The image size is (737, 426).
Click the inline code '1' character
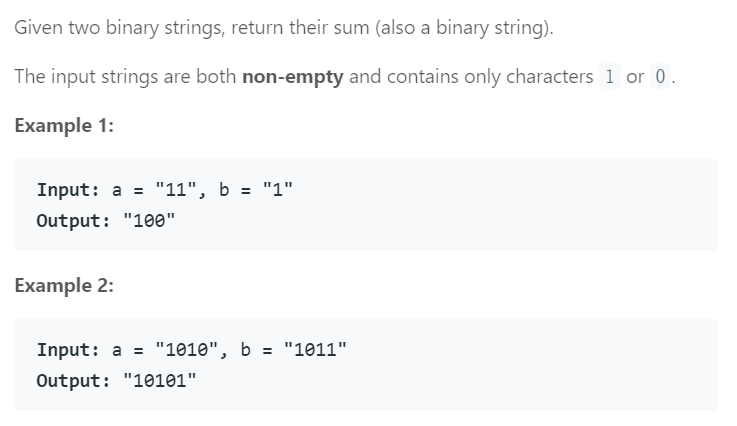click(610, 76)
